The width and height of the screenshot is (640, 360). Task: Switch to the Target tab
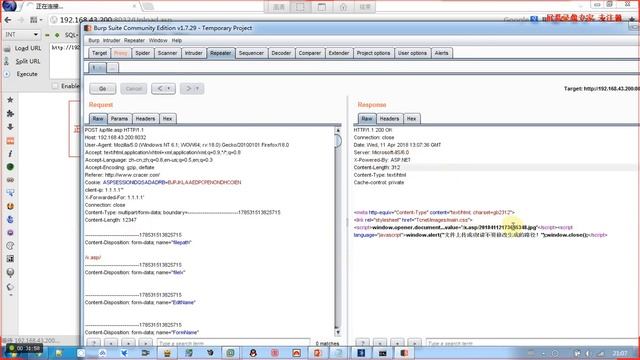click(x=99, y=53)
